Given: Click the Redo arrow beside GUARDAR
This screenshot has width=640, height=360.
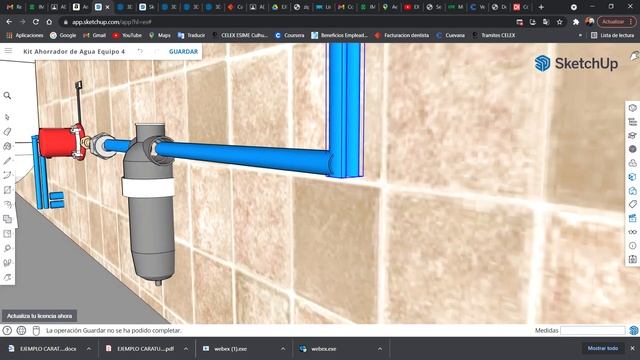Looking at the screenshot, I should (x=157, y=51).
